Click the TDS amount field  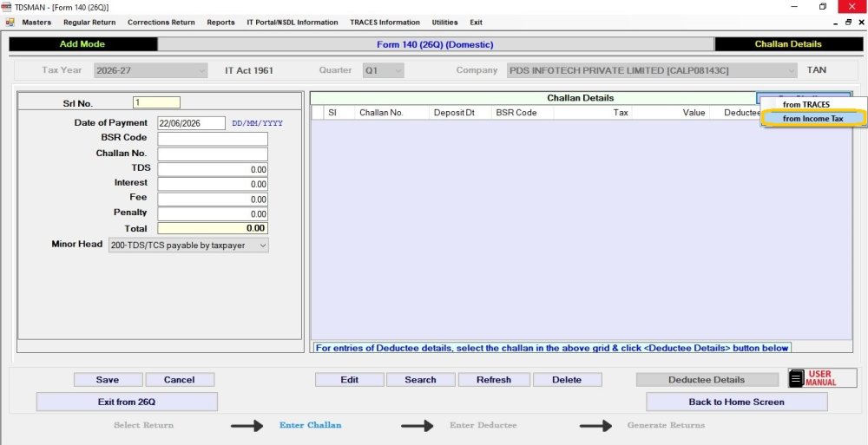point(213,169)
